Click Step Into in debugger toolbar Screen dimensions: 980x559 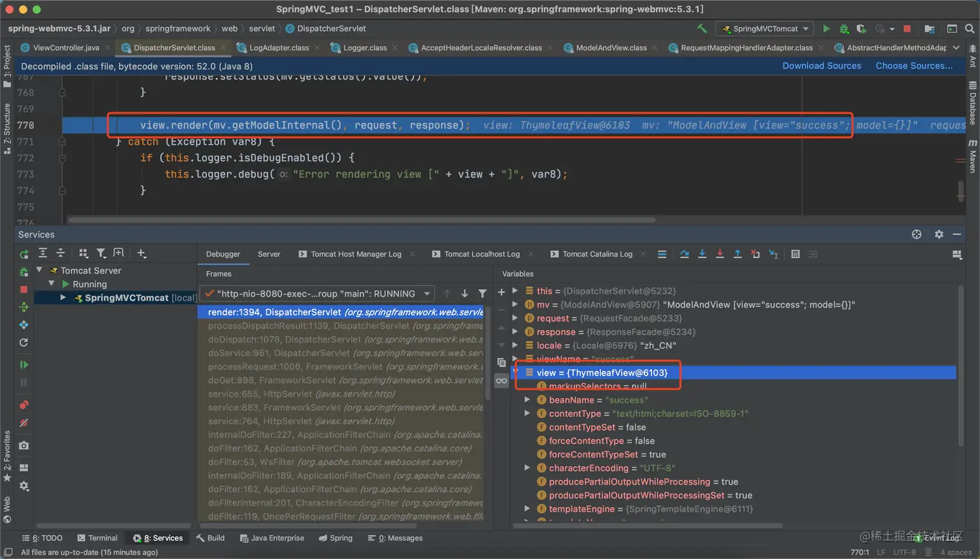702,254
